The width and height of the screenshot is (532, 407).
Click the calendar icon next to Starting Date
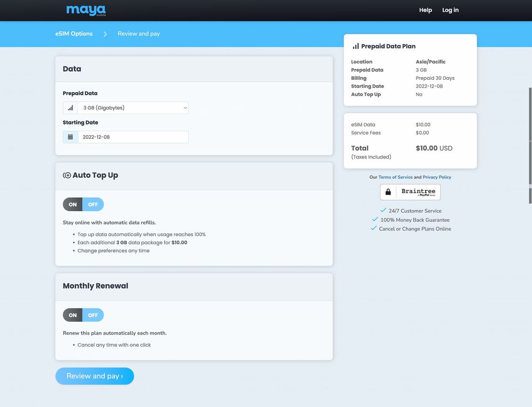click(x=70, y=137)
